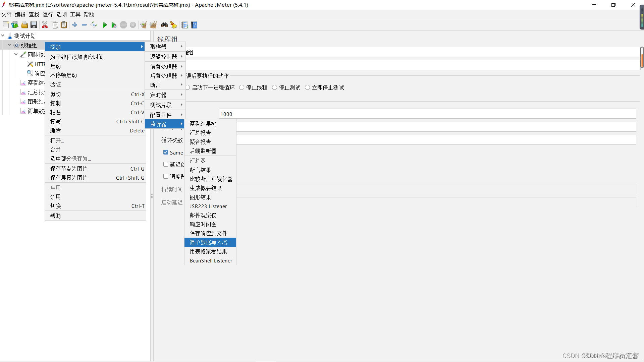Viewport: 644px width, 362px height.
Task: Click the right-side vertical scrollbar thumb
Action: click(642, 58)
